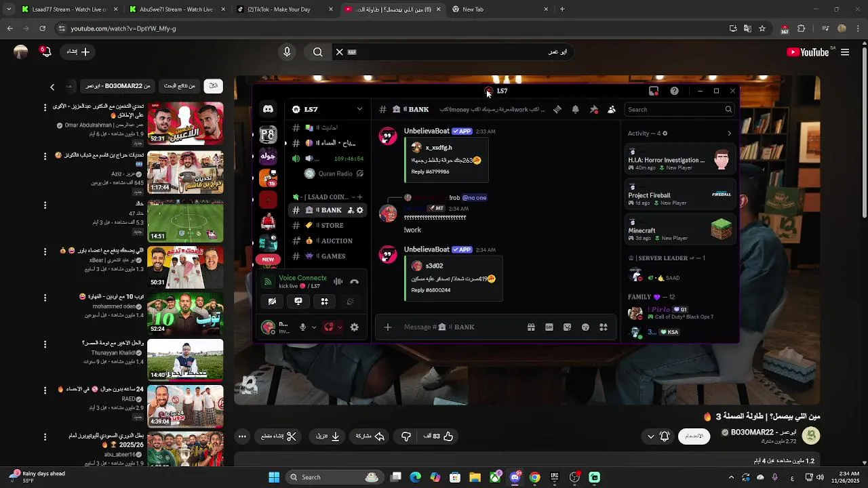Open more actions ellipsis under video

pos(242,436)
